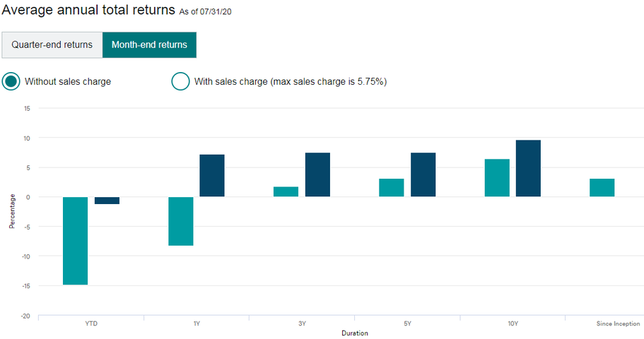This screenshot has height=339, width=644.
Task: Click the teal 3Y bar
Action: click(286, 191)
